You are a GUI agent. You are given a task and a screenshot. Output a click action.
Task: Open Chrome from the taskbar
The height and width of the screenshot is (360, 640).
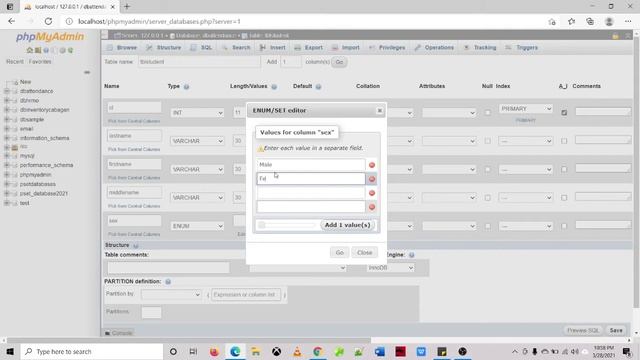(x=318, y=351)
